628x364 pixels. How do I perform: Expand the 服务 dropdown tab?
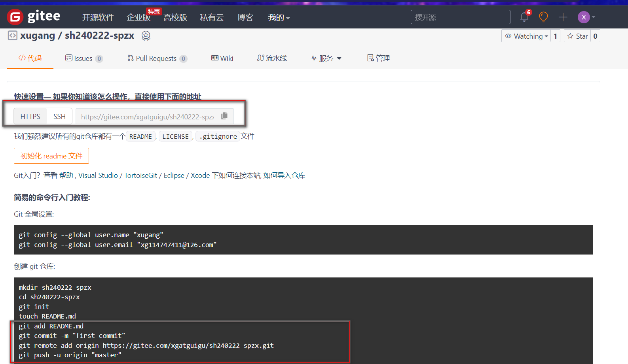(326, 58)
